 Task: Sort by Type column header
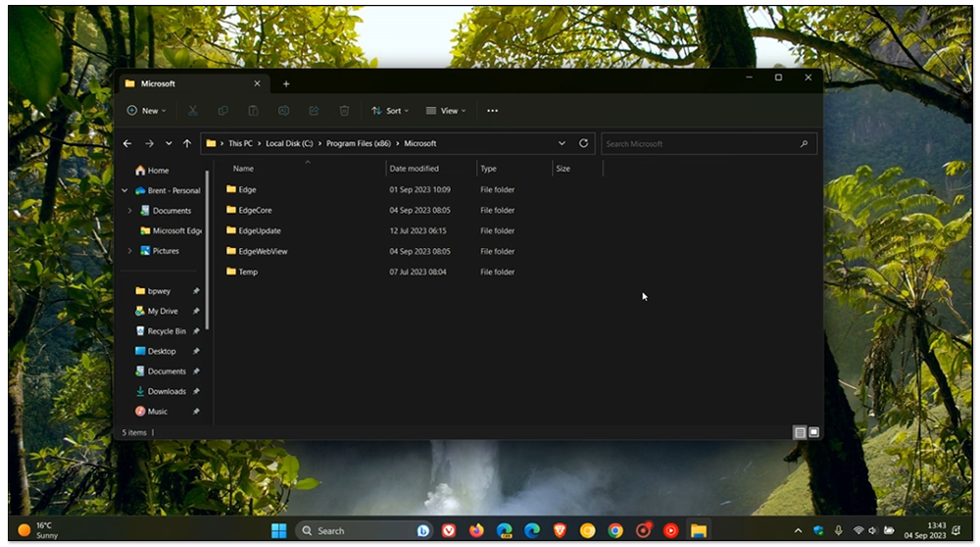488,169
